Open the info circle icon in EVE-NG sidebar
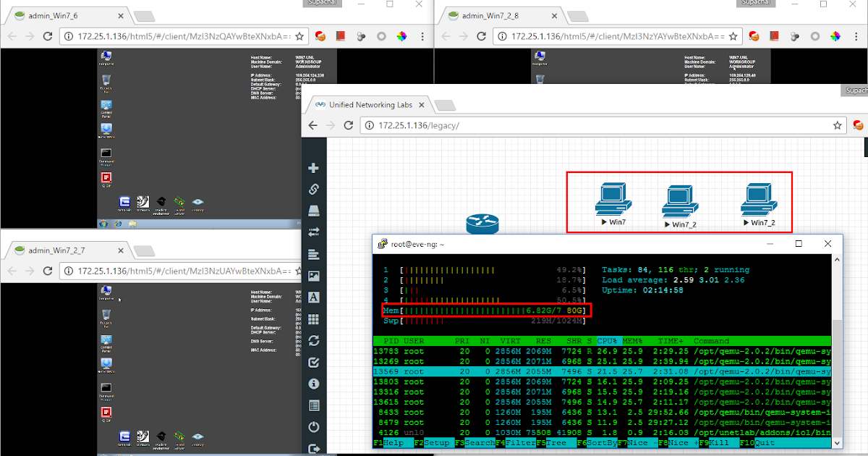868x456 pixels. click(x=314, y=384)
